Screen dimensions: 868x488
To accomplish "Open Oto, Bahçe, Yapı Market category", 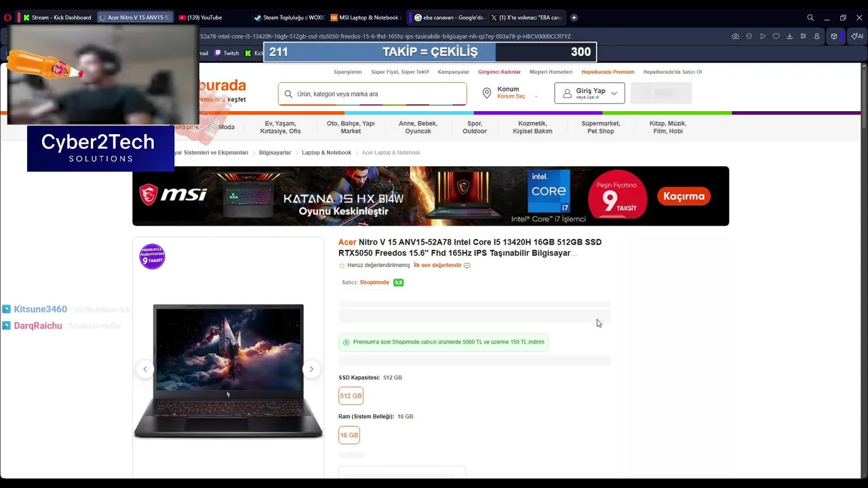I will tap(351, 127).
